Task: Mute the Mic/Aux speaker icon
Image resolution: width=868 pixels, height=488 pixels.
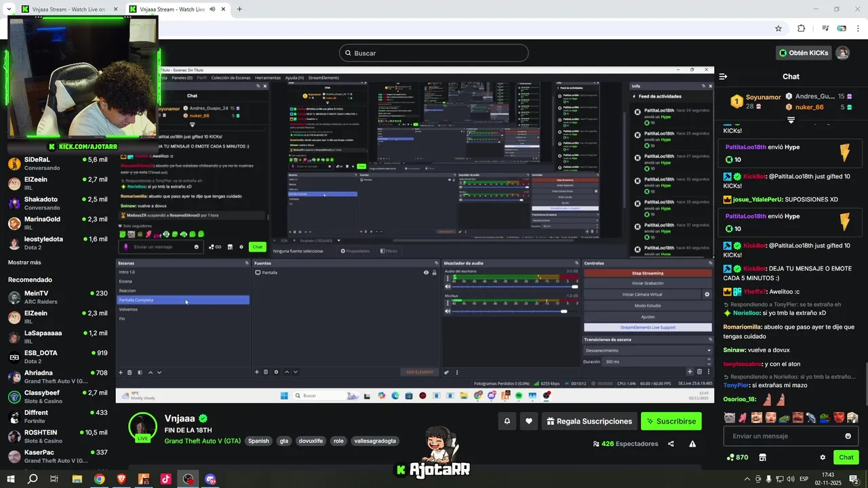Action: pos(447,311)
